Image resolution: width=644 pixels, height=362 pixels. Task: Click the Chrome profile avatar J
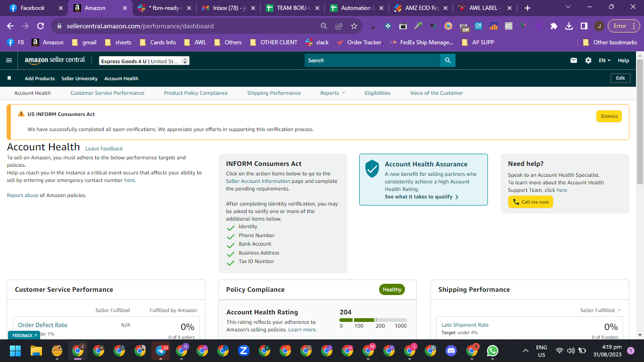click(x=599, y=26)
